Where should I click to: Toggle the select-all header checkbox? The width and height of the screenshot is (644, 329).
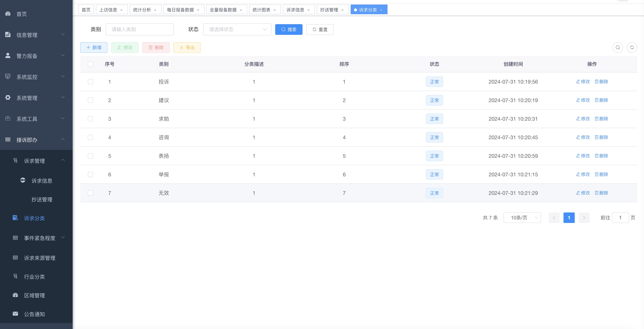tap(90, 64)
